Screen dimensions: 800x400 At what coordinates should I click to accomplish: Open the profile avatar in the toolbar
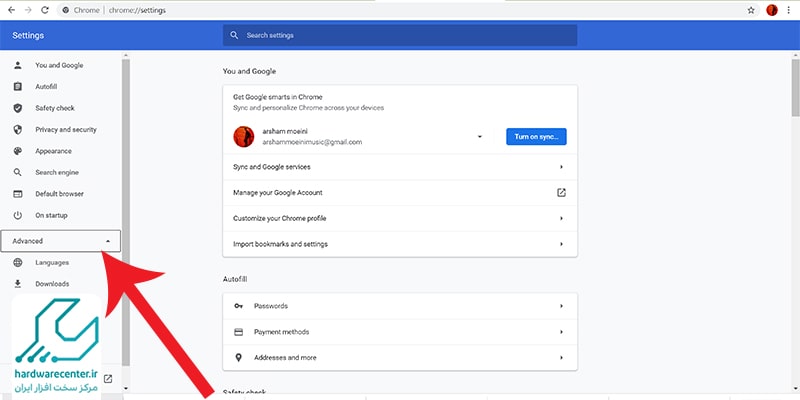point(772,10)
